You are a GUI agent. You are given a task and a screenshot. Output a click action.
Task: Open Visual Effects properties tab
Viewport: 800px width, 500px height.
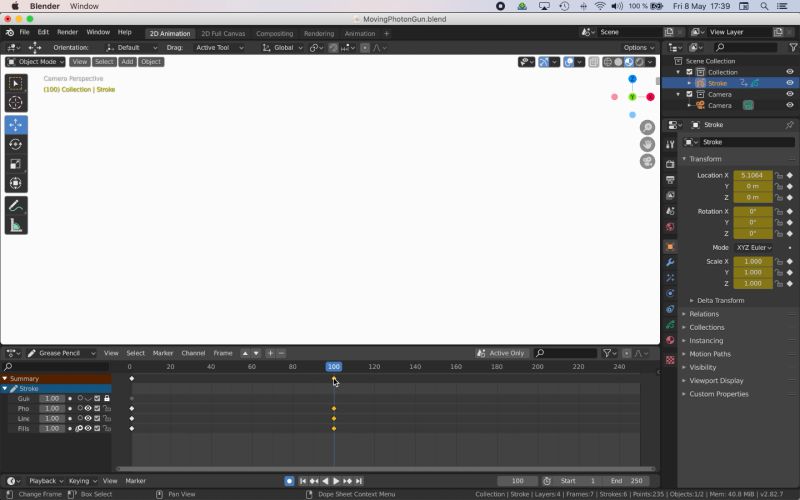coord(670,278)
